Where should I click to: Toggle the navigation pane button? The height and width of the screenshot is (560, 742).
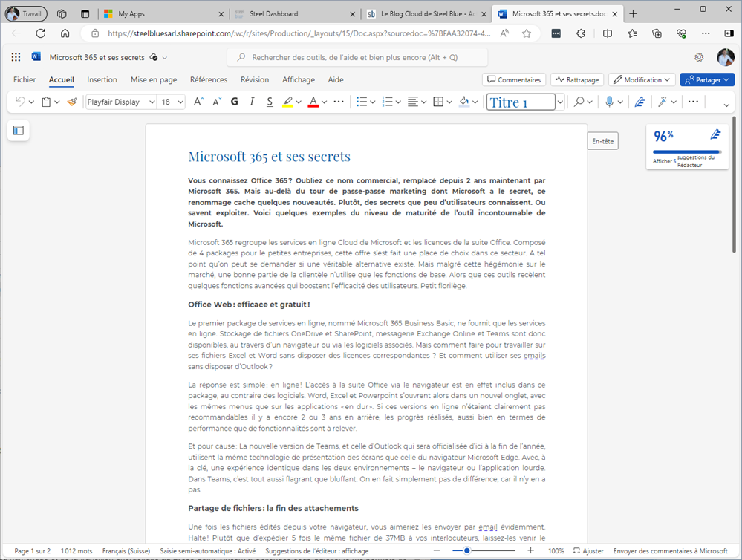[19, 130]
